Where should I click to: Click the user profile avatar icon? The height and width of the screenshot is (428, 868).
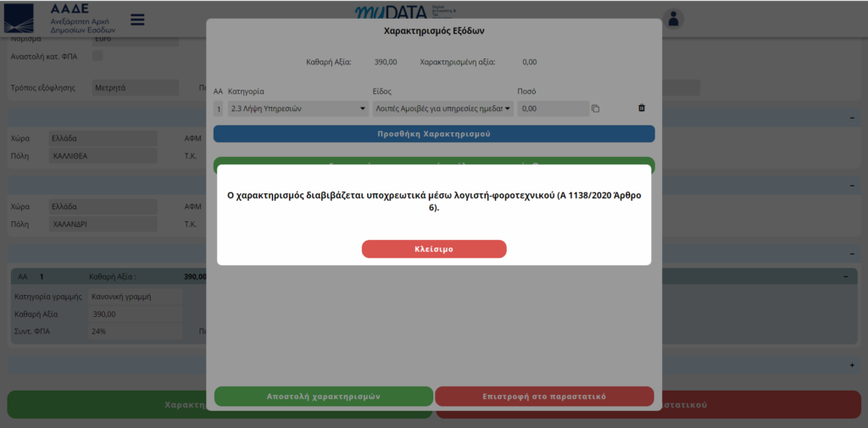674,19
